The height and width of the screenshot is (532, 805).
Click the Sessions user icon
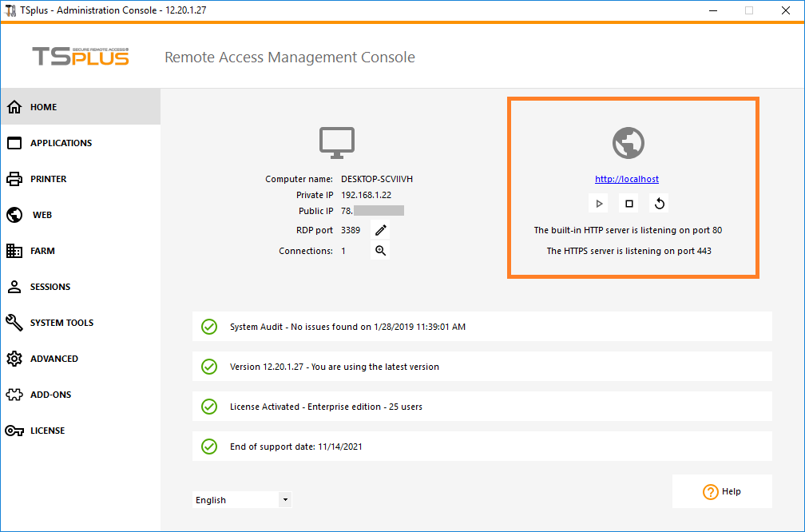pos(14,287)
